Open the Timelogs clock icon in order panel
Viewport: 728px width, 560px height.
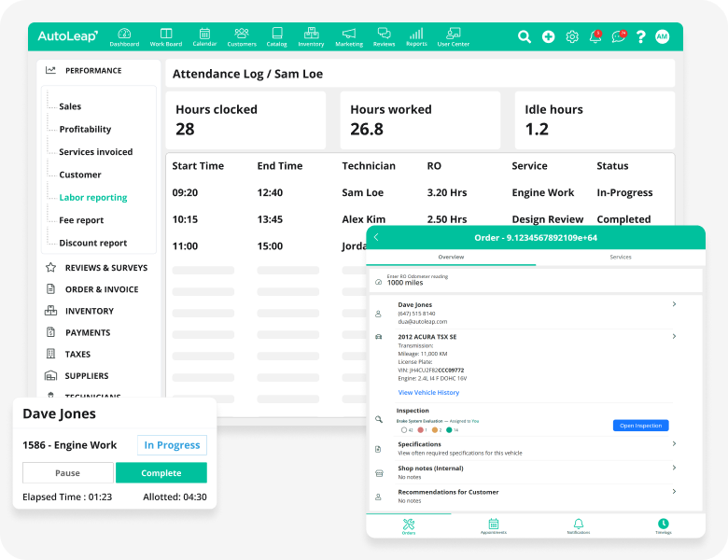663,525
